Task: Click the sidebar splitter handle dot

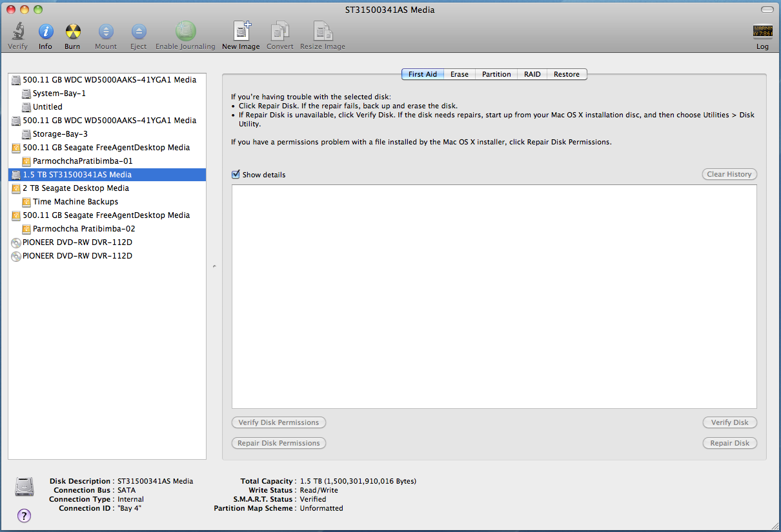Action: click(214, 266)
